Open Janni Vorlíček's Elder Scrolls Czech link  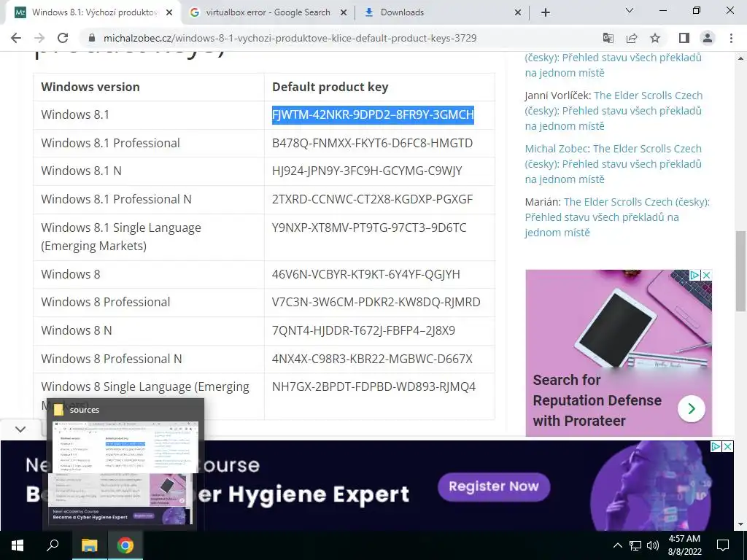coord(614,111)
